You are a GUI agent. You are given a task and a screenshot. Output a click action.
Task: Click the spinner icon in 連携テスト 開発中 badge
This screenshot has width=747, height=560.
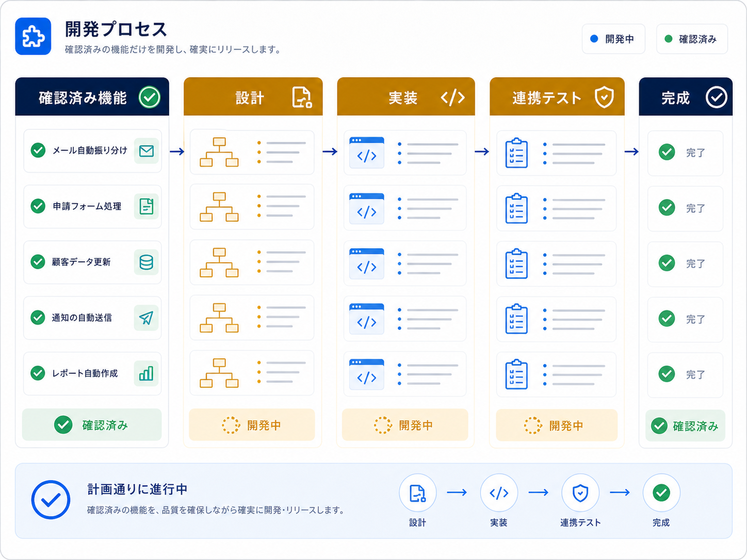(533, 426)
